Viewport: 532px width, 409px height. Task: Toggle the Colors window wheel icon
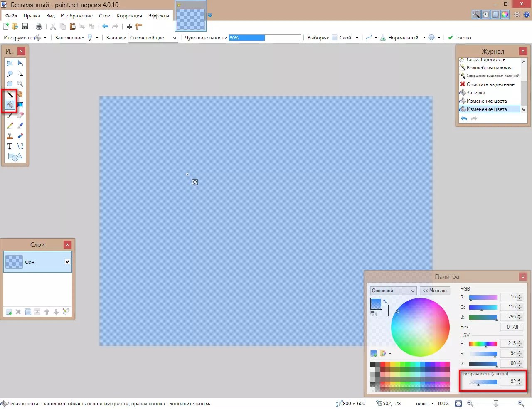505,15
